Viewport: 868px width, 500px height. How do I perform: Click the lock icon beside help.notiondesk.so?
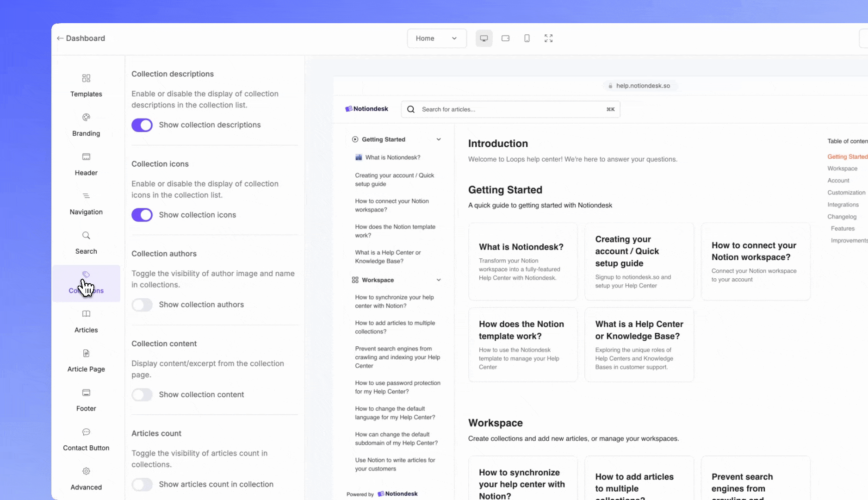click(x=611, y=86)
